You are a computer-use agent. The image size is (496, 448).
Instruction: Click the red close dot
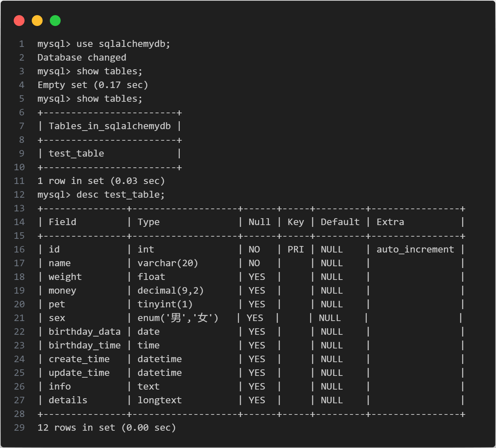pos(19,21)
